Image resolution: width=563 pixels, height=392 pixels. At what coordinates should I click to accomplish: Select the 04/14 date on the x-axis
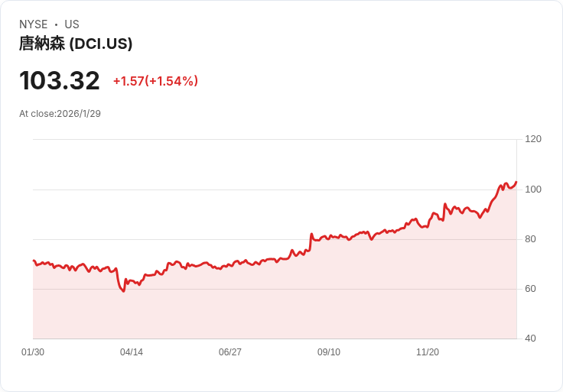coord(132,352)
